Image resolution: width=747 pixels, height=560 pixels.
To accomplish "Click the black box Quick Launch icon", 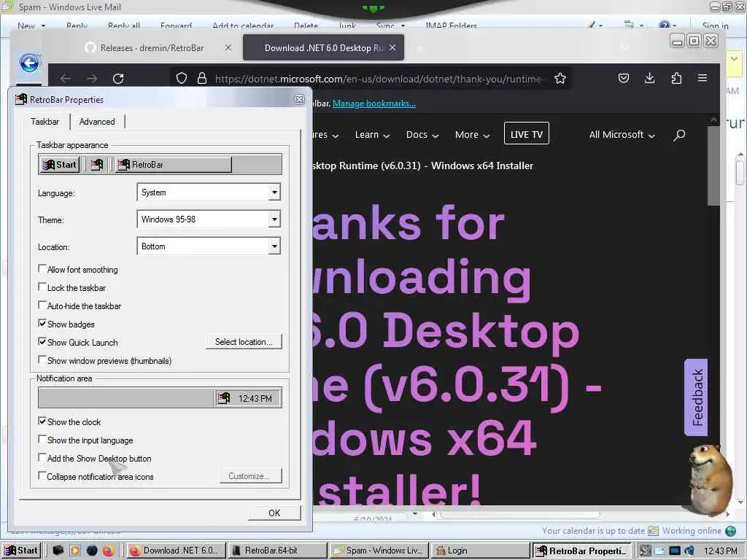I will pyautogui.click(x=58, y=551).
